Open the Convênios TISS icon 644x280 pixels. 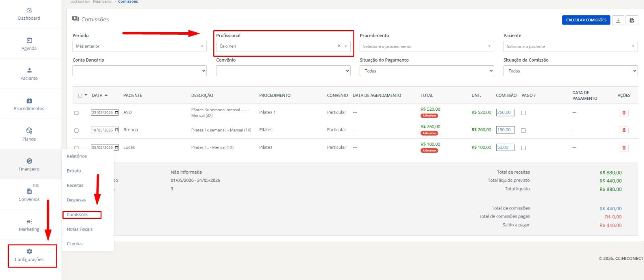pos(29,191)
